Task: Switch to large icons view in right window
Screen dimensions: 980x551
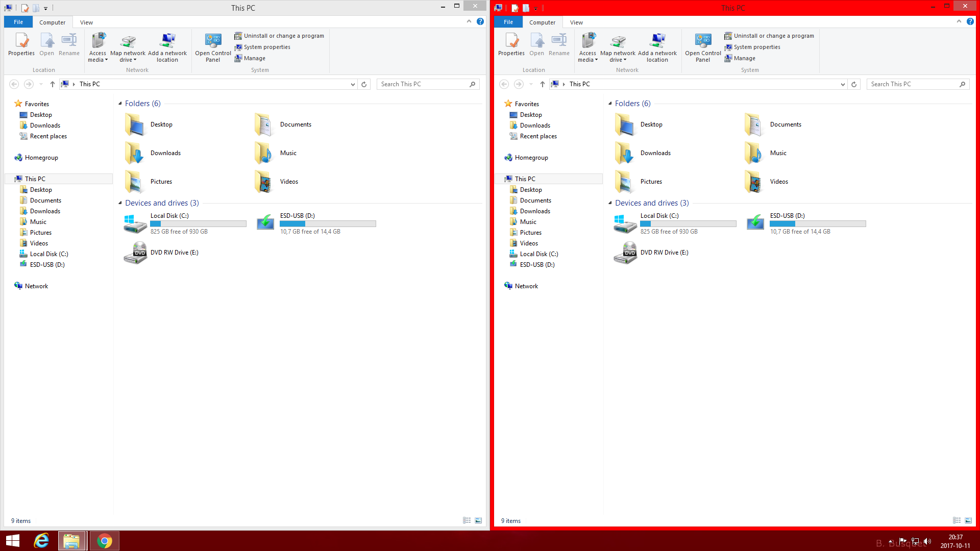Action: (968, 520)
